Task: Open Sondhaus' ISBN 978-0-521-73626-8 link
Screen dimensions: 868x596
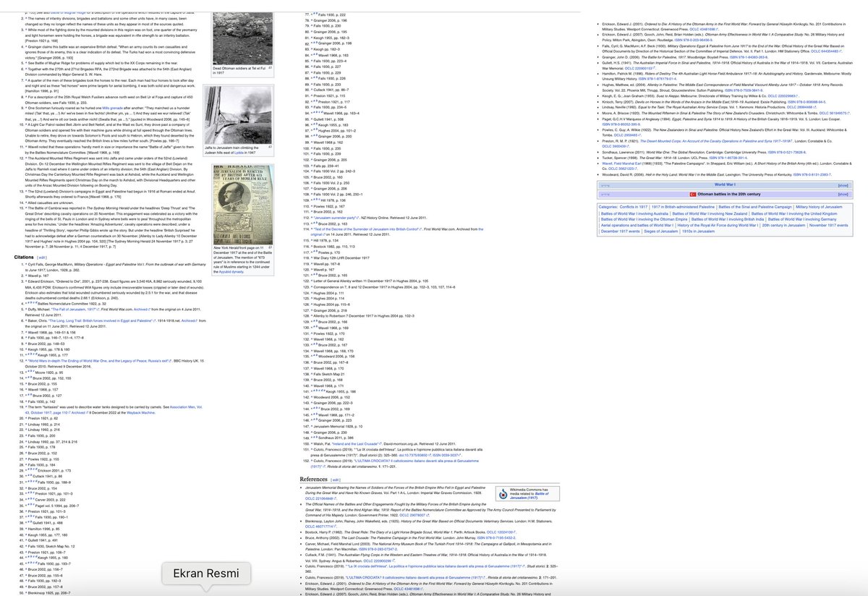Action: click(x=787, y=153)
